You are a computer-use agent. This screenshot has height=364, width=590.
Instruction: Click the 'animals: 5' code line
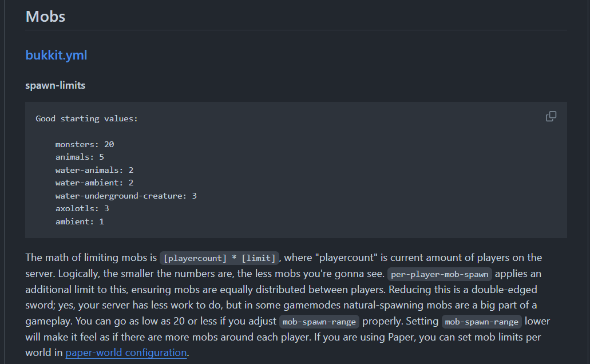[x=80, y=157]
